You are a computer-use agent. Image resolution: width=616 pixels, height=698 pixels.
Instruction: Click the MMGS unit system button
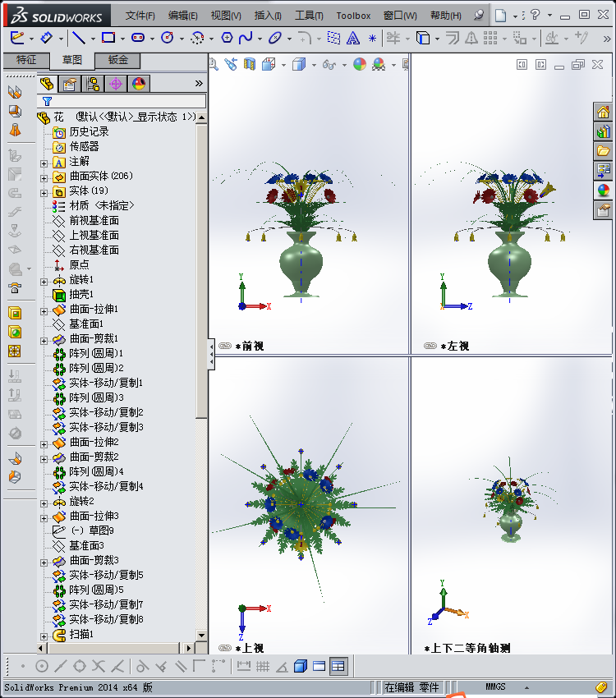coord(495,687)
